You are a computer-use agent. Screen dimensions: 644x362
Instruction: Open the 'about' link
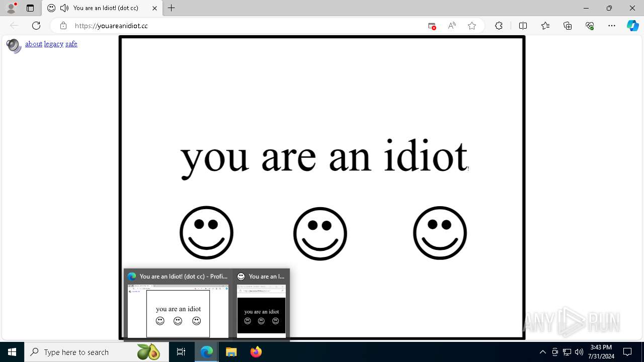34,44
